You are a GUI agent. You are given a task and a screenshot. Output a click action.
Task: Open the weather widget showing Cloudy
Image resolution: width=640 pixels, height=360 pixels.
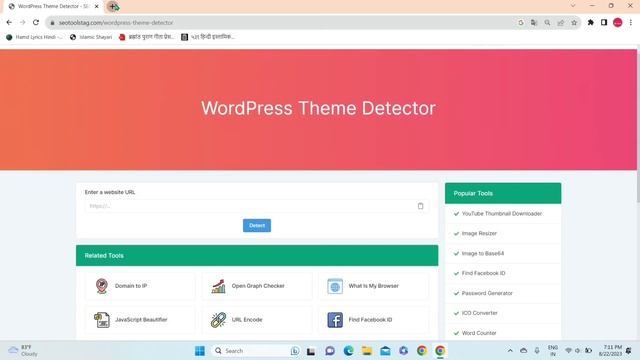24,351
